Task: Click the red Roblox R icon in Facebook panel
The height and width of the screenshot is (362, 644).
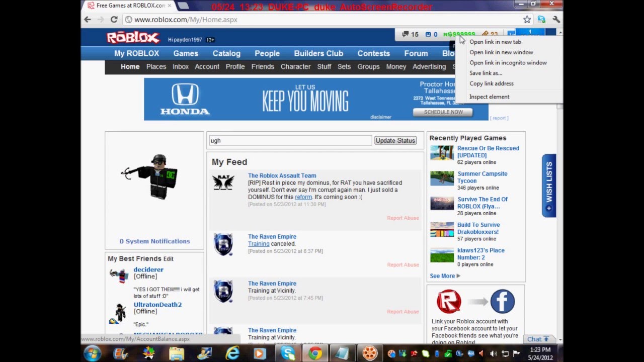Action: pyautogui.click(x=449, y=302)
